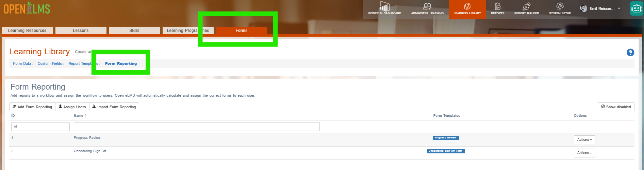
Task: Open Administer Learning section
Action: tap(427, 9)
